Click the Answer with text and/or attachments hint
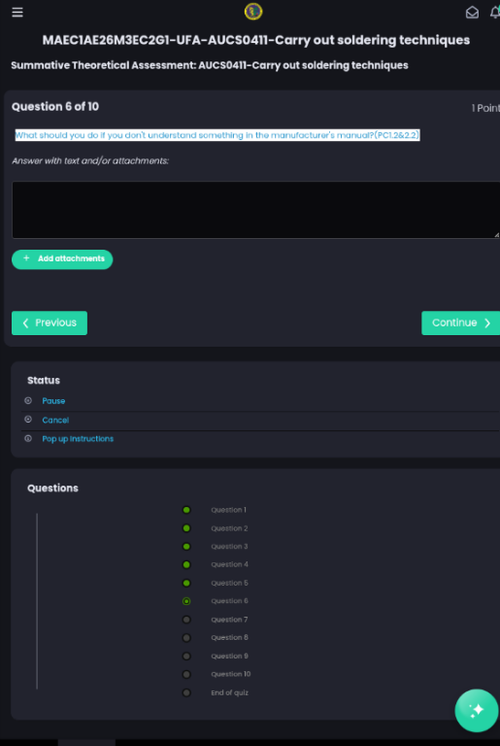This screenshot has height=746, width=500. tap(90, 161)
